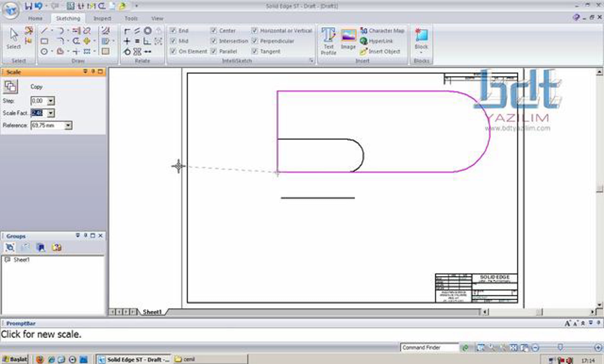The image size is (604, 364).
Task: Click the zoom in plus button
Action: pos(598,348)
